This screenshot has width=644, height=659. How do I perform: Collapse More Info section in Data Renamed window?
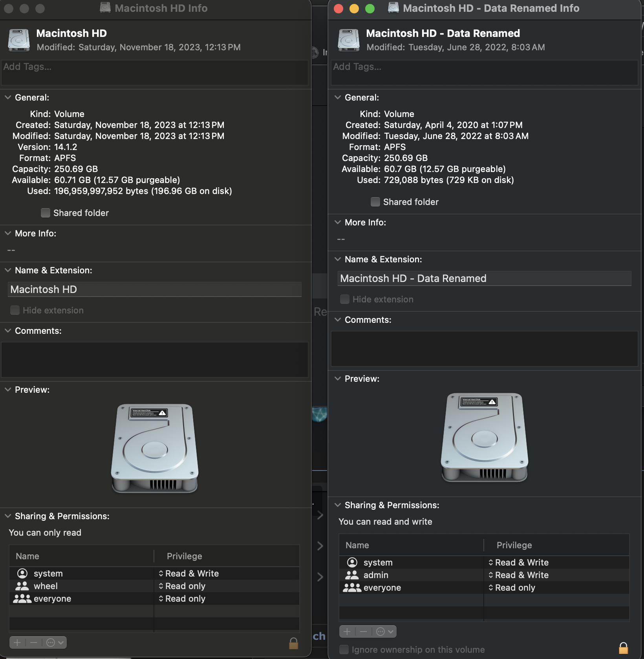(x=338, y=222)
